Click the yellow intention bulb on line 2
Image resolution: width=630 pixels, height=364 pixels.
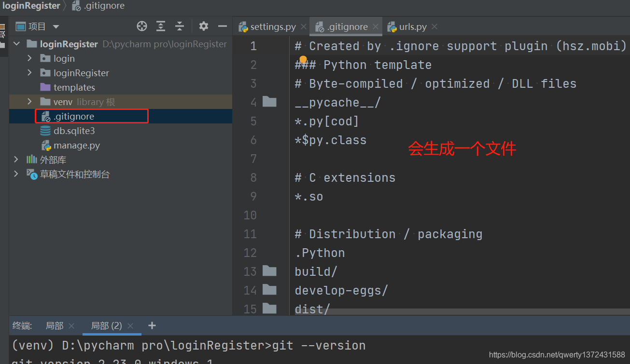[x=303, y=59]
